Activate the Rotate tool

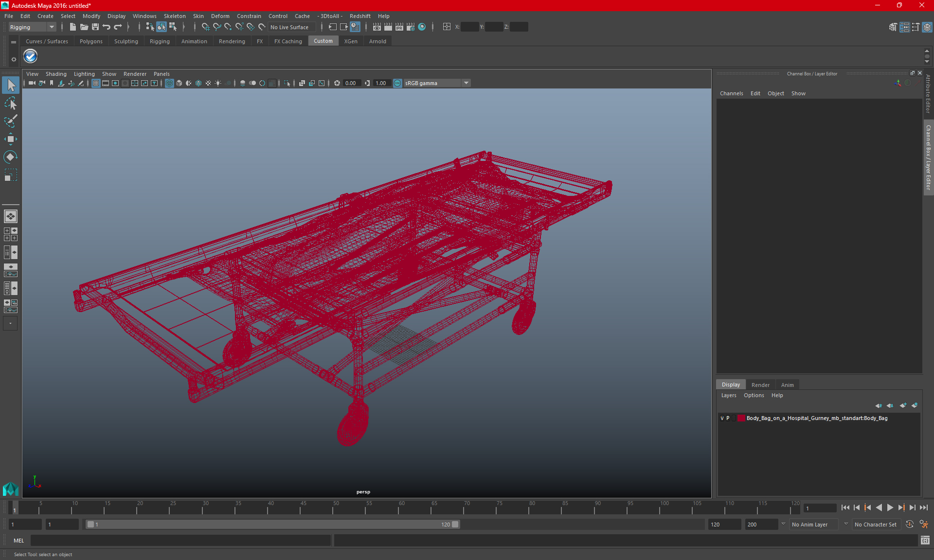[11, 157]
